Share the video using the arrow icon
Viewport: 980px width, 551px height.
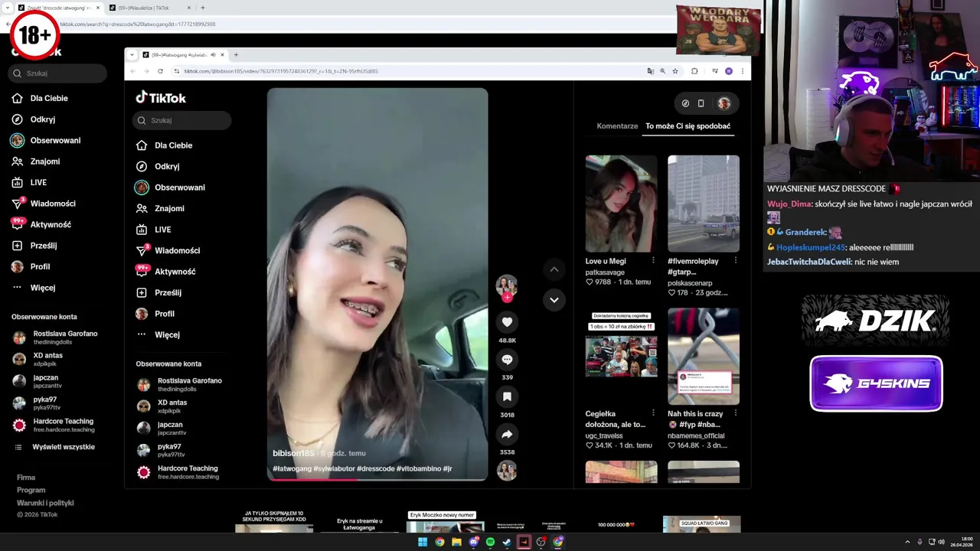pyautogui.click(x=507, y=434)
